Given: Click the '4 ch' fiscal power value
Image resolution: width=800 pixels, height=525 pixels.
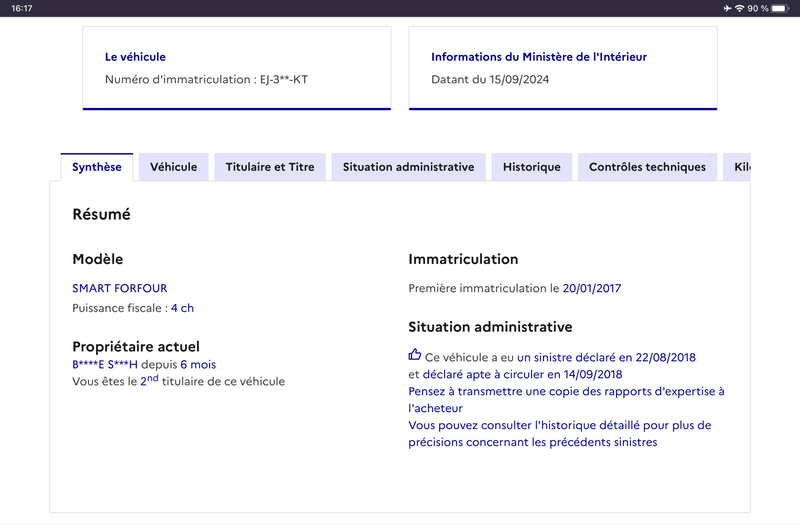Looking at the screenshot, I should [182, 308].
